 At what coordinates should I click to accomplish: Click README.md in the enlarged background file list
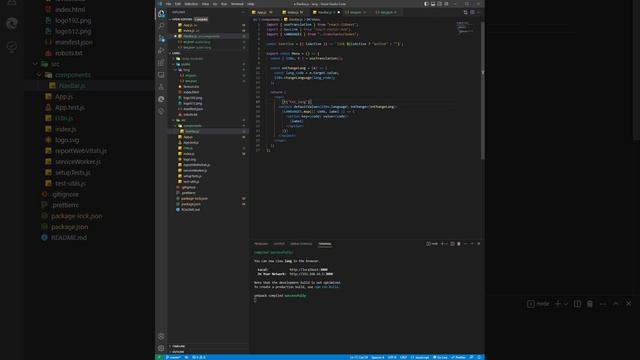tap(69, 238)
